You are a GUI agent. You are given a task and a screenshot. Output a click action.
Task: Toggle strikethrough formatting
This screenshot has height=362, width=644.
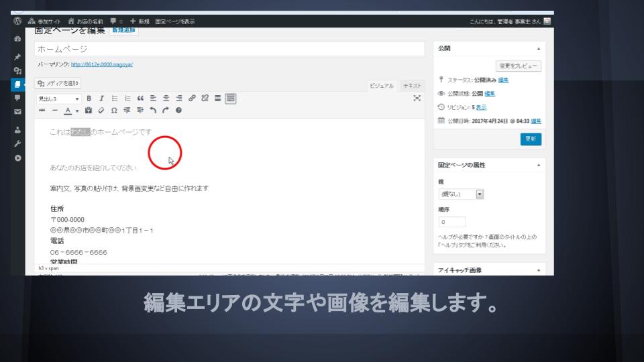[x=42, y=111]
